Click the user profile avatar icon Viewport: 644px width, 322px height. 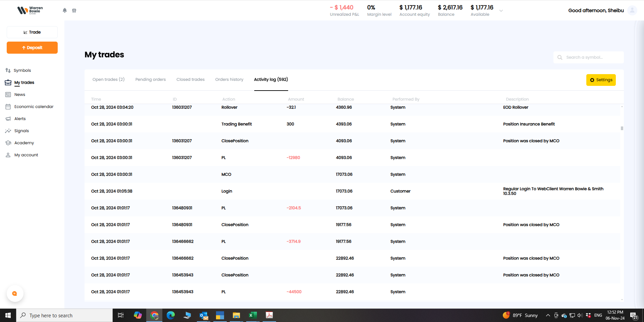632,10
